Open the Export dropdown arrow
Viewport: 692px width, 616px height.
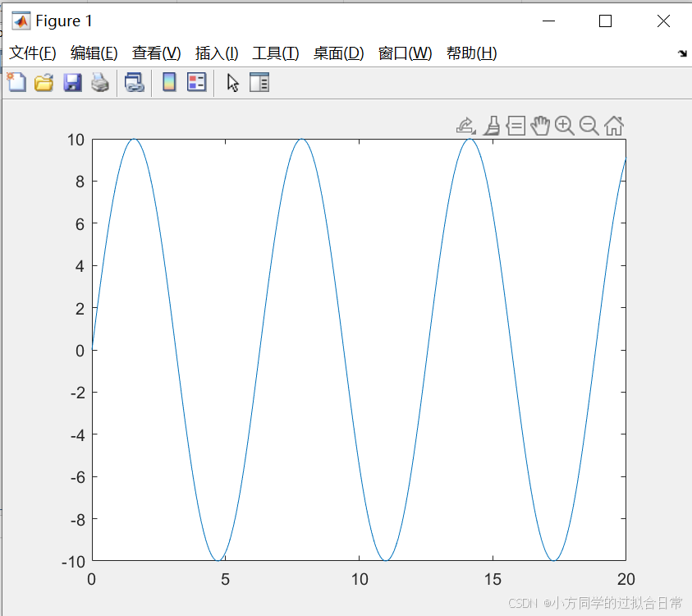(474, 133)
